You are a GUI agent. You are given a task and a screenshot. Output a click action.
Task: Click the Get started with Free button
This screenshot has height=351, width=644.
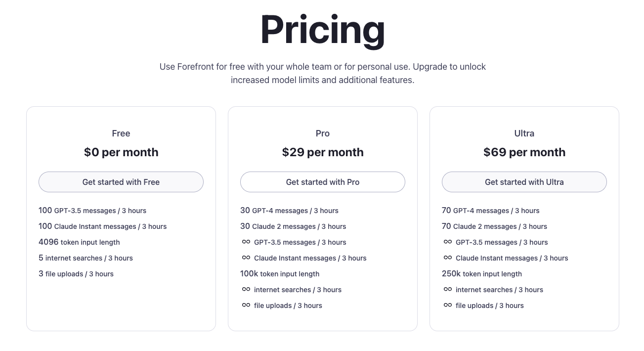121,182
